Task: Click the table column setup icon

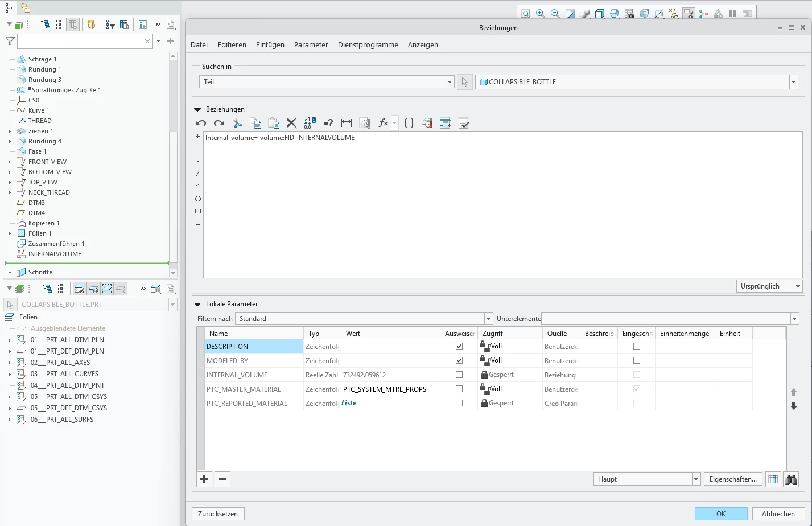Action: 773,479
